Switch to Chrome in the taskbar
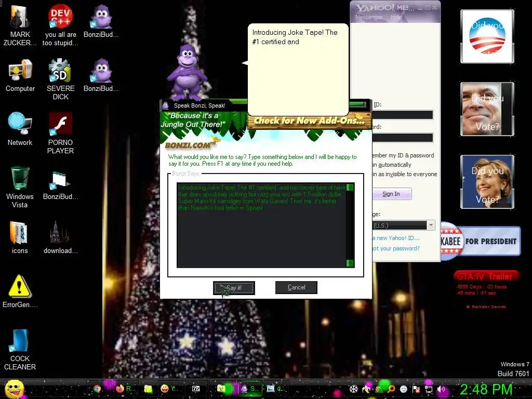Viewport: 532px width, 399px height. tap(97, 389)
